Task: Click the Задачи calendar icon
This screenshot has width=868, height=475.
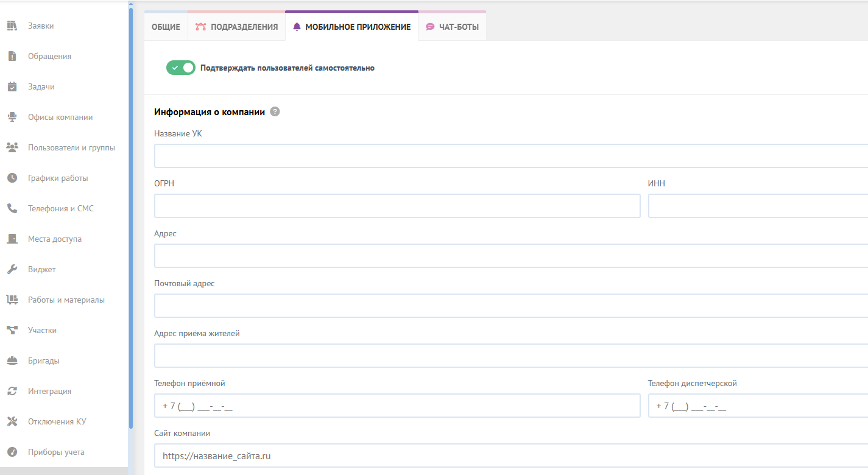Action: click(12, 86)
